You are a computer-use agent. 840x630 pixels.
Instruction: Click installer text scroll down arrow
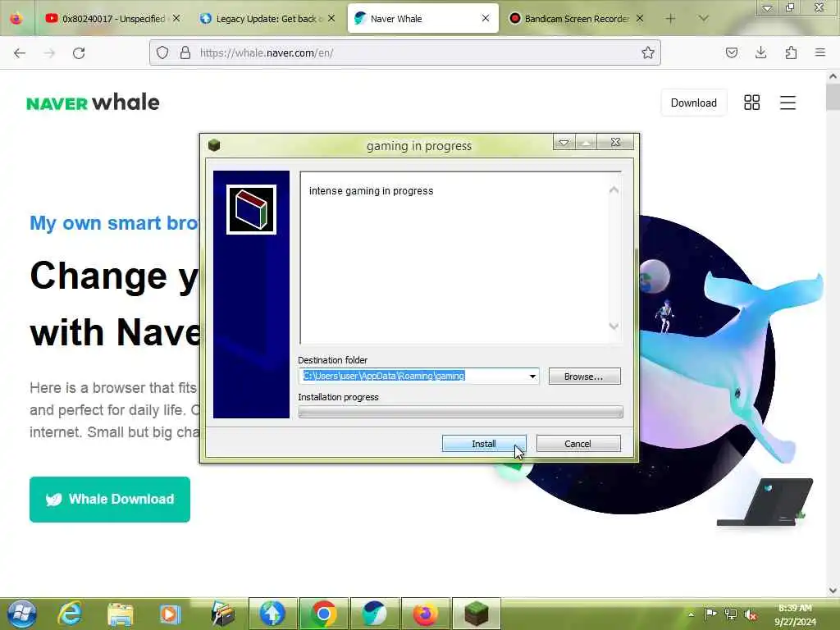point(614,326)
